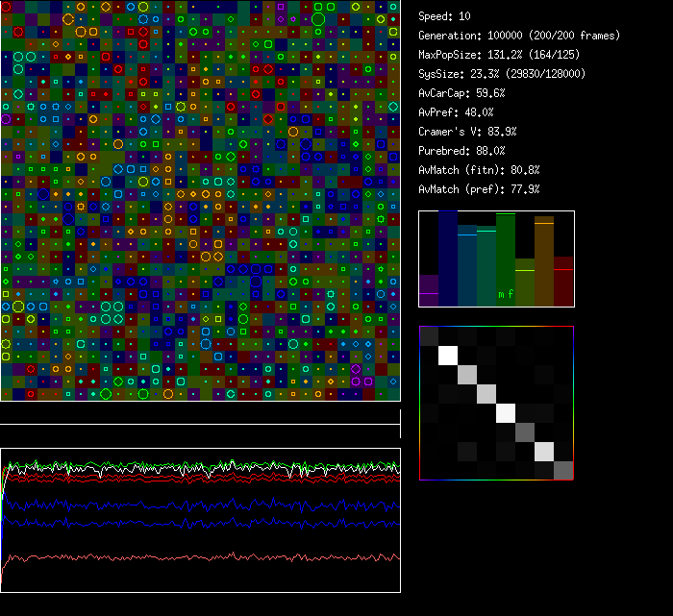This screenshot has width=673, height=616.
Task: Click the green 'm' letter in the bar chart
Action: pos(501,294)
